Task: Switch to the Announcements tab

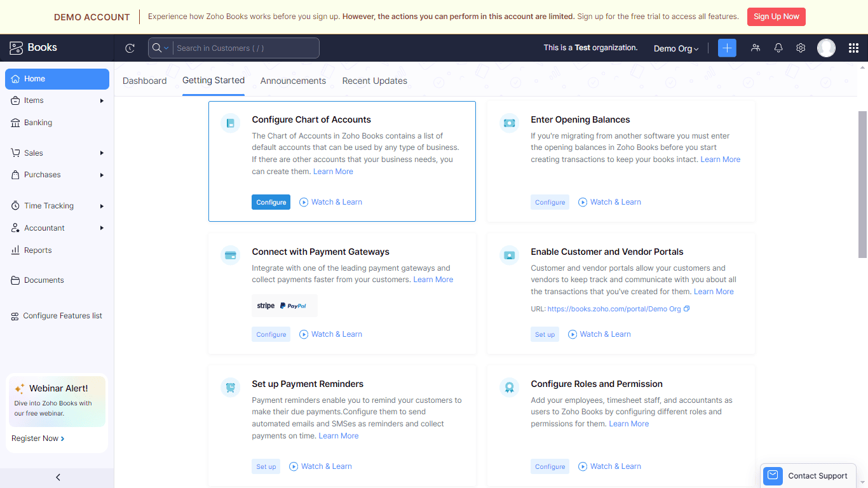Action: [x=293, y=81]
